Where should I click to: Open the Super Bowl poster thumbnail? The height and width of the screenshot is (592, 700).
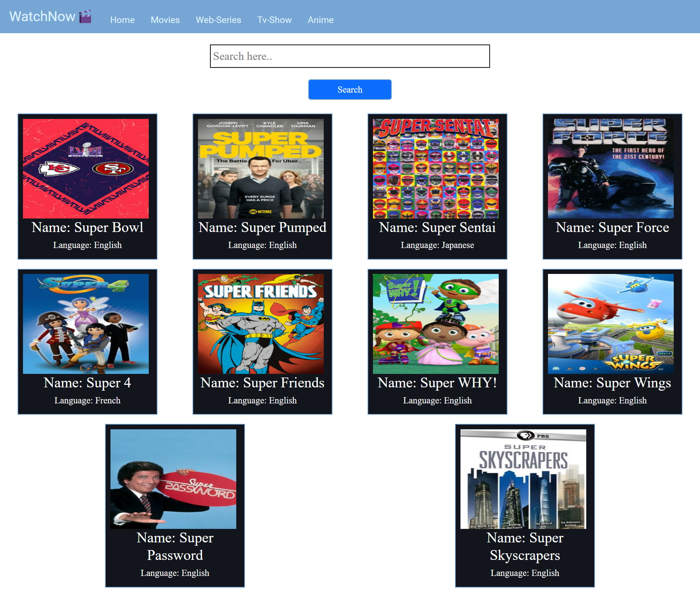point(86,169)
